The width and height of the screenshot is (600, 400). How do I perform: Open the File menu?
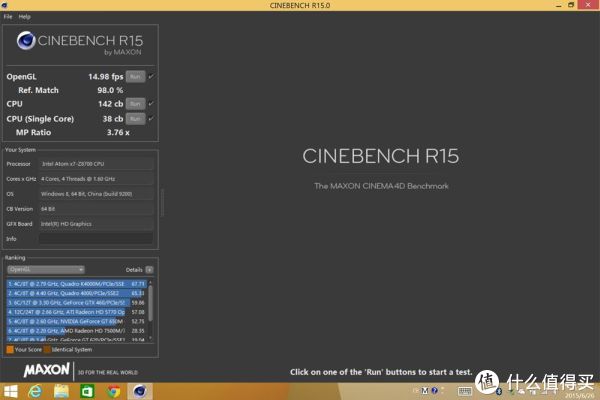(8, 16)
